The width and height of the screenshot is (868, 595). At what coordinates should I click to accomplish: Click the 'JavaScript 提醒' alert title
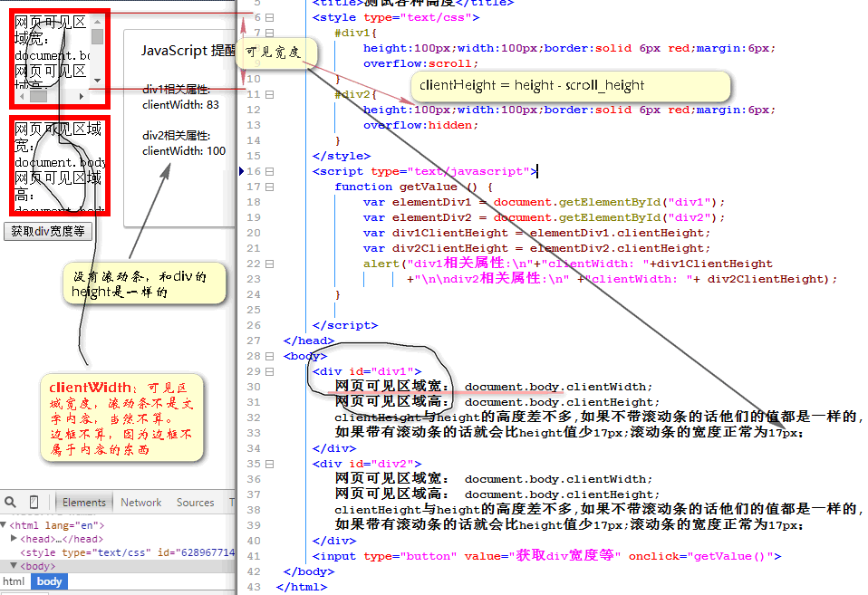(188, 51)
